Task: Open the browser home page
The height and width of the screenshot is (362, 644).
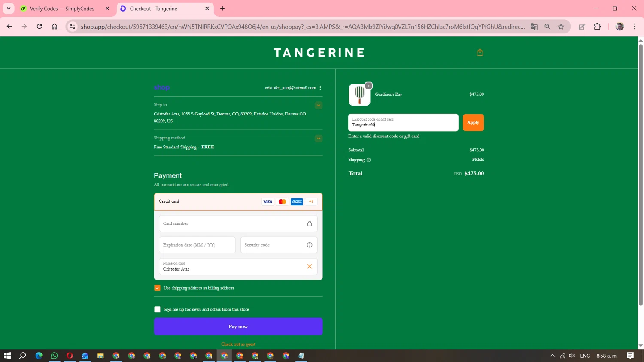Action: (55, 27)
